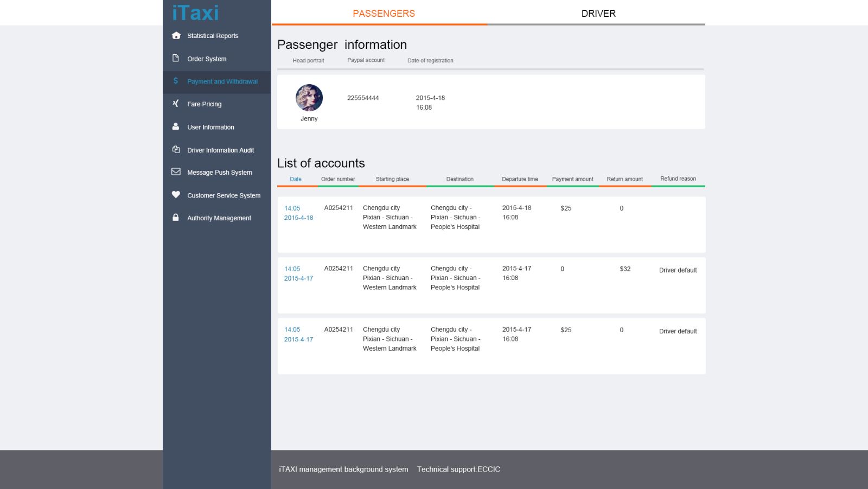Click the home icon beside Statistical Reports
The width and height of the screenshot is (868, 489).
[176, 36]
